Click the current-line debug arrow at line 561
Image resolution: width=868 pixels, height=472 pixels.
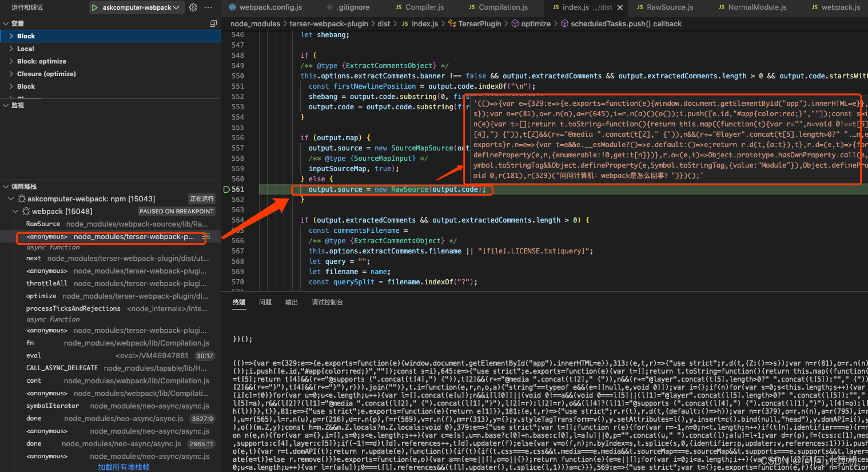click(x=226, y=189)
